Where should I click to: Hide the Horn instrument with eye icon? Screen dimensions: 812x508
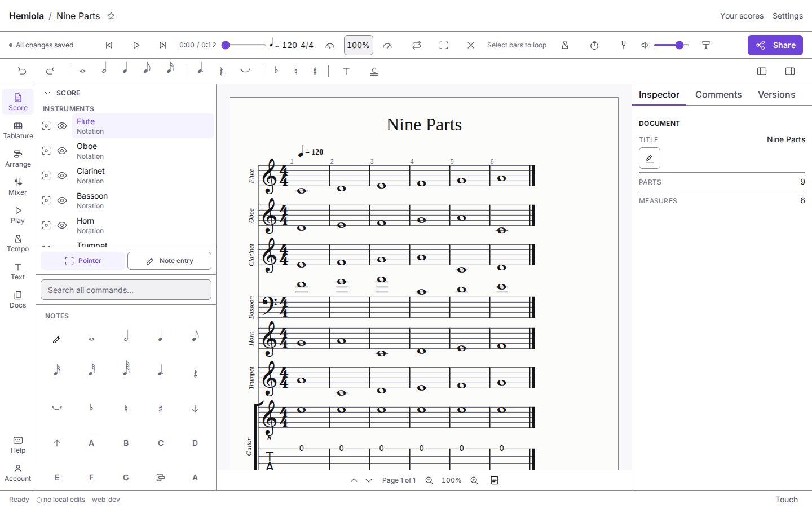(x=63, y=225)
